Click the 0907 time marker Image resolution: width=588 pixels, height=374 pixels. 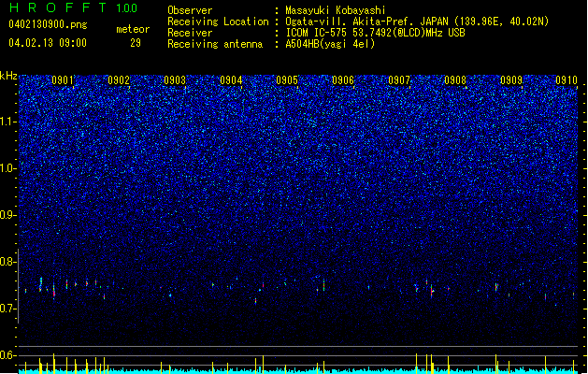pos(399,80)
